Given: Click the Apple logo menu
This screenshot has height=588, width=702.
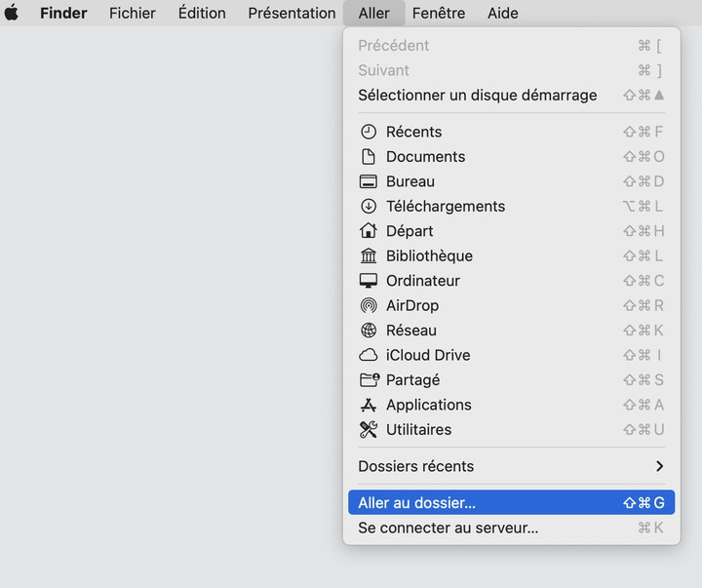Looking at the screenshot, I should pyautogui.click(x=12, y=13).
